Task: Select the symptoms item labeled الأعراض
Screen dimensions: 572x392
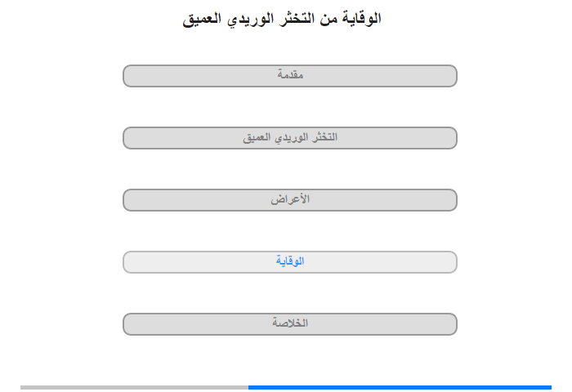Action: click(x=289, y=200)
